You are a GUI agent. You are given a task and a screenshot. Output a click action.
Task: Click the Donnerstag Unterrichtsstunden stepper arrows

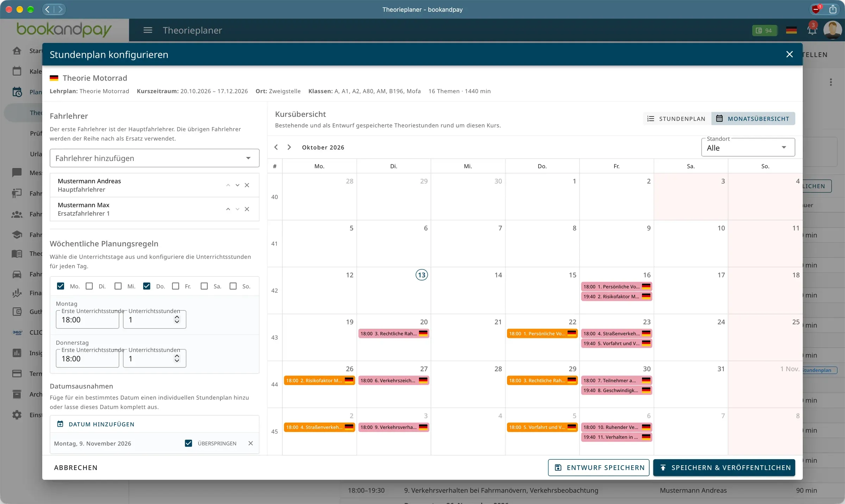pyautogui.click(x=177, y=358)
